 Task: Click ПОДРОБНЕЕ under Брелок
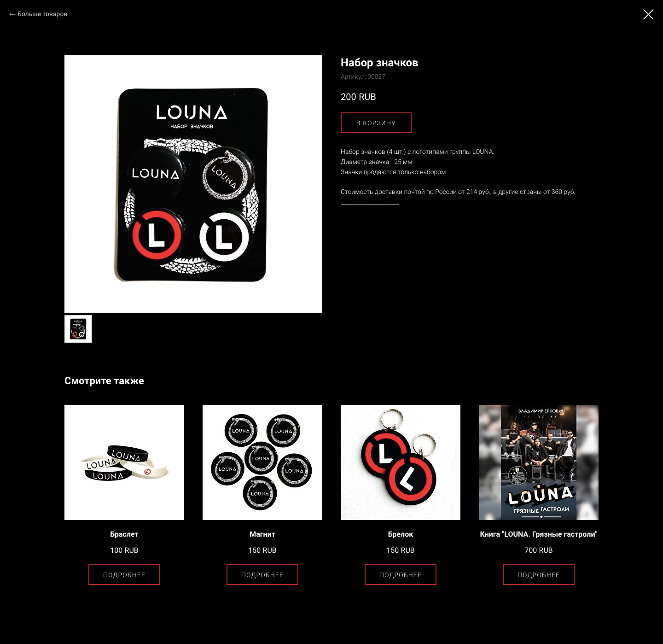pos(401,575)
